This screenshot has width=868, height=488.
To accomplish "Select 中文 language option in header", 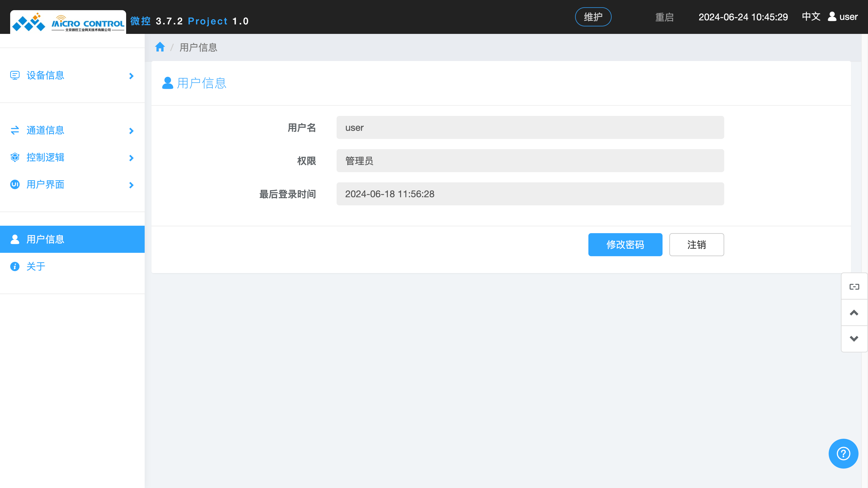I will [811, 17].
